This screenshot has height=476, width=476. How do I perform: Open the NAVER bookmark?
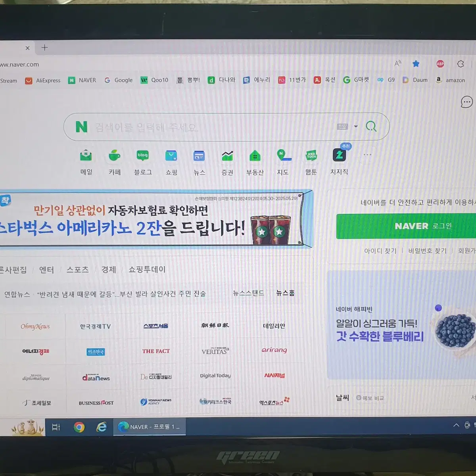(x=82, y=80)
